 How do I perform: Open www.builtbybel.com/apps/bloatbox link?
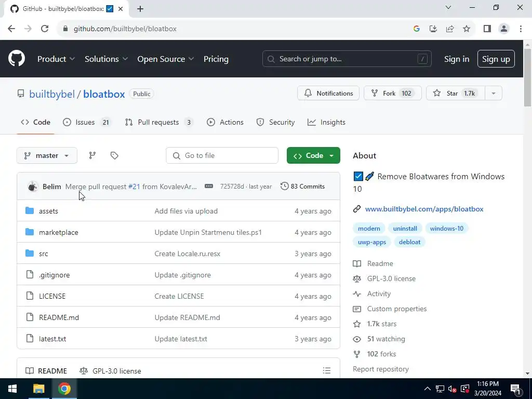(424, 209)
